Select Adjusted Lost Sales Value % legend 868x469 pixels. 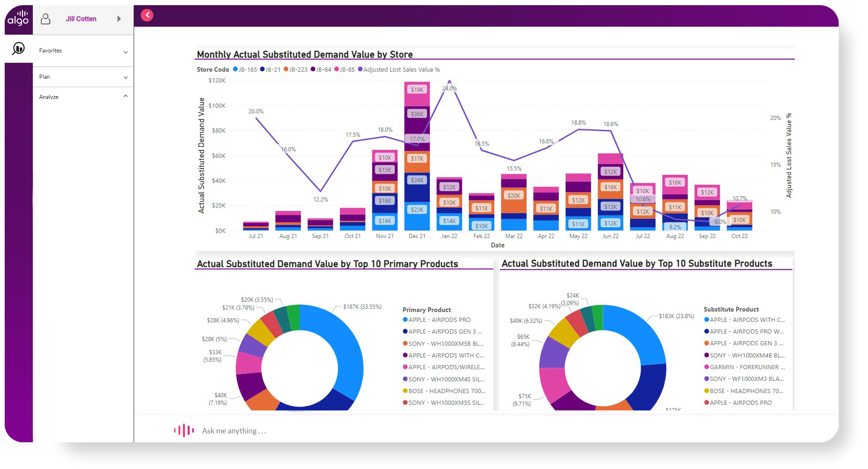click(399, 69)
